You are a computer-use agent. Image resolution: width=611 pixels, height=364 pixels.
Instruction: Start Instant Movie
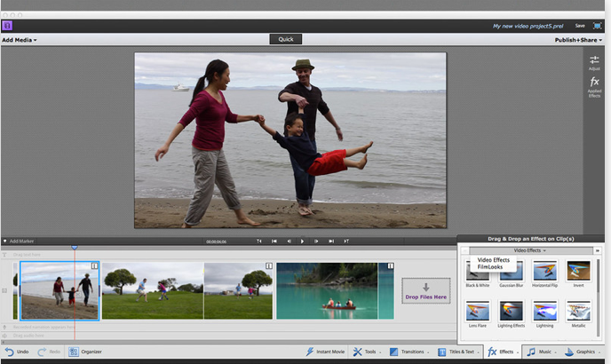click(x=325, y=352)
